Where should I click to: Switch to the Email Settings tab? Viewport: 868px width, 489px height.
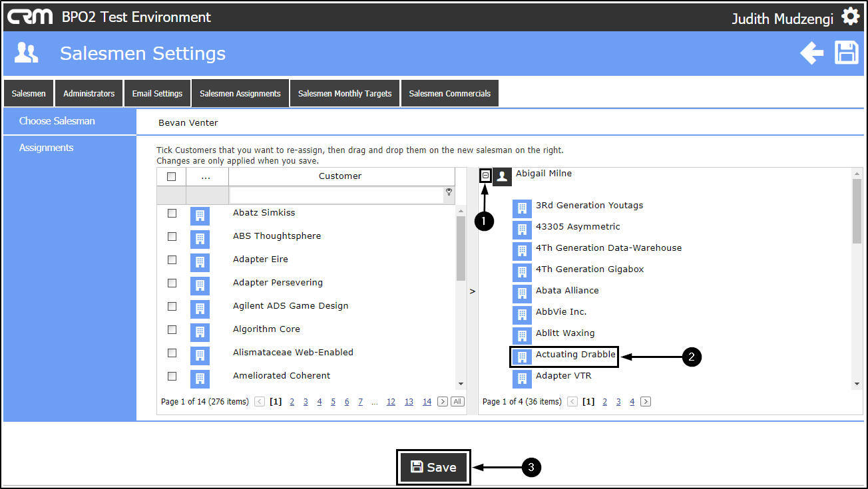pyautogui.click(x=157, y=94)
